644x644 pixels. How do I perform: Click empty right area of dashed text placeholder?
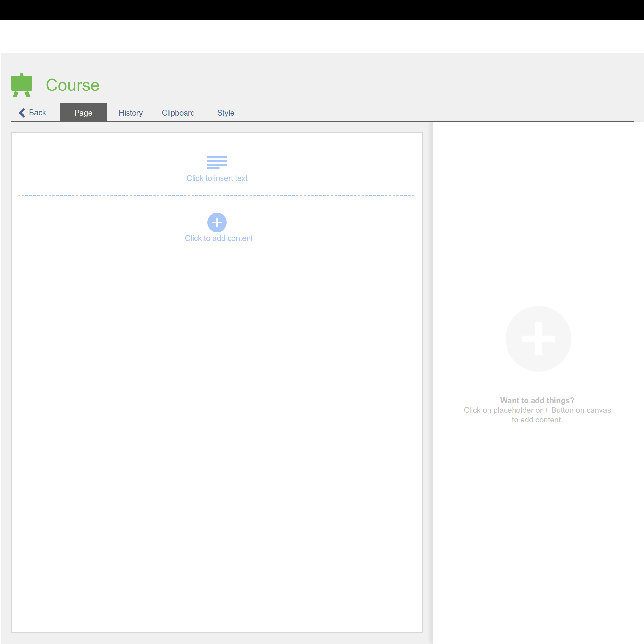coord(350,170)
